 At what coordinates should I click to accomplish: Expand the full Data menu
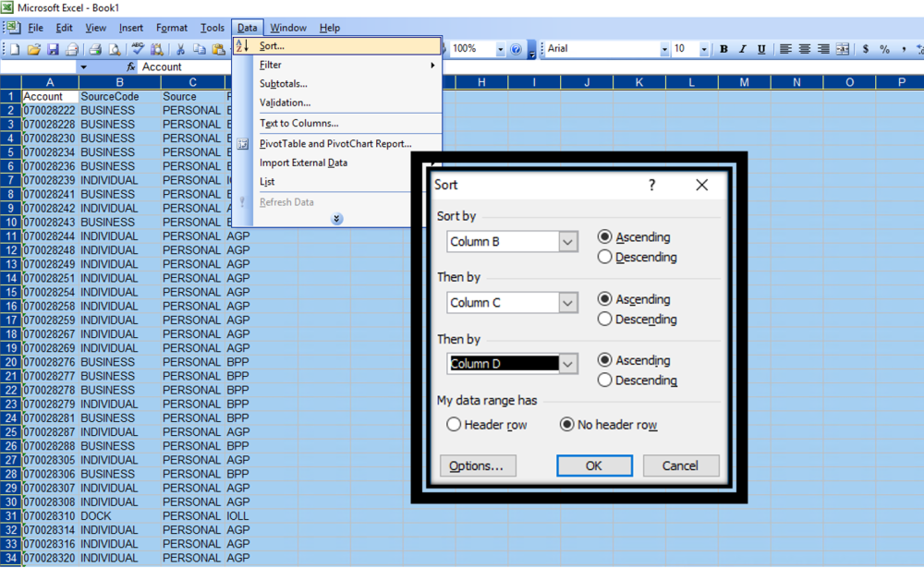pyautogui.click(x=336, y=219)
